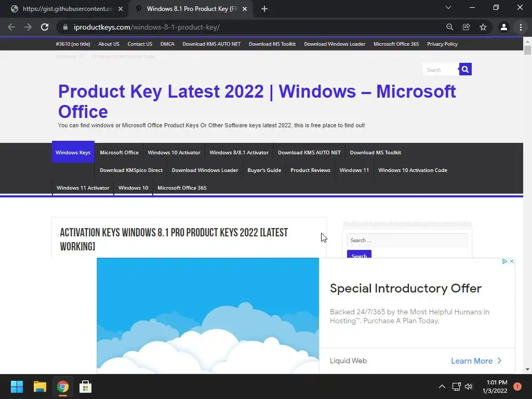Image resolution: width=532 pixels, height=399 pixels.
Task: Open the Contact US top link
Action: (x=140, y=44)
